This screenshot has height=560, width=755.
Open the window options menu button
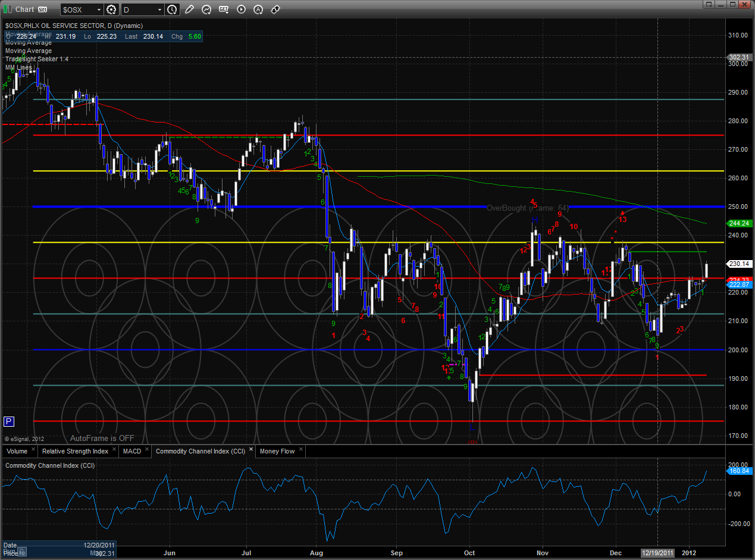pos(709,4)
